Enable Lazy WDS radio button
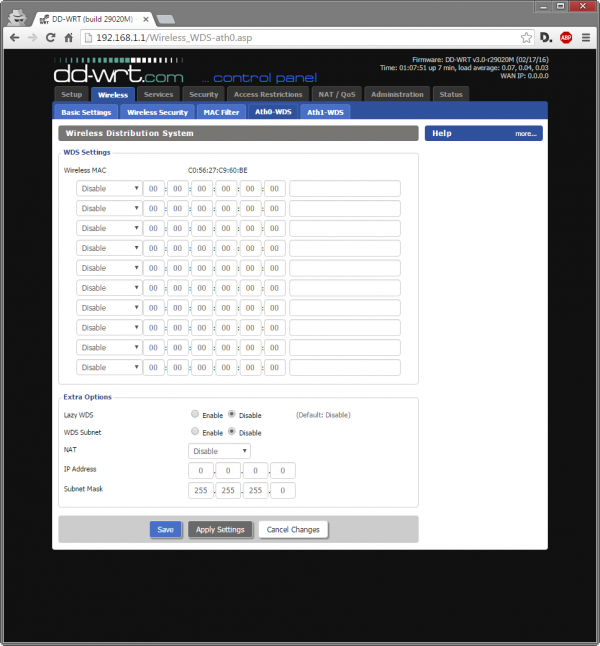The image size is (600, 646). pos(195,414)
